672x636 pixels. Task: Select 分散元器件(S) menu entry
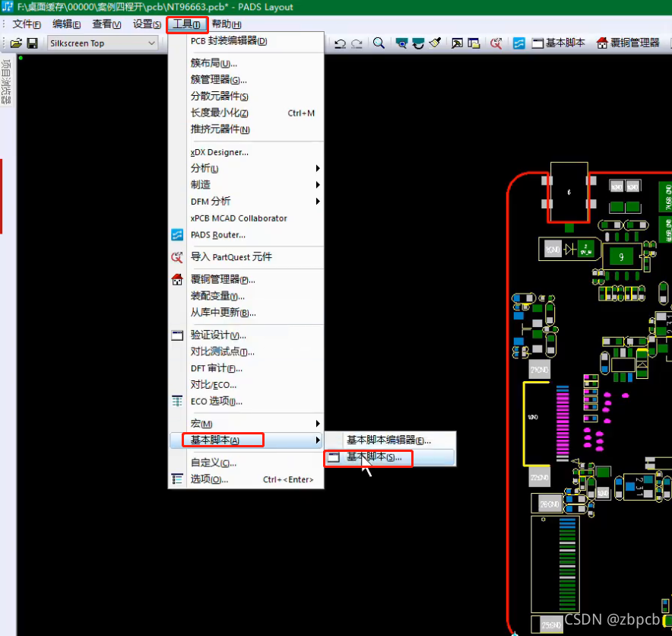[246, 96]
